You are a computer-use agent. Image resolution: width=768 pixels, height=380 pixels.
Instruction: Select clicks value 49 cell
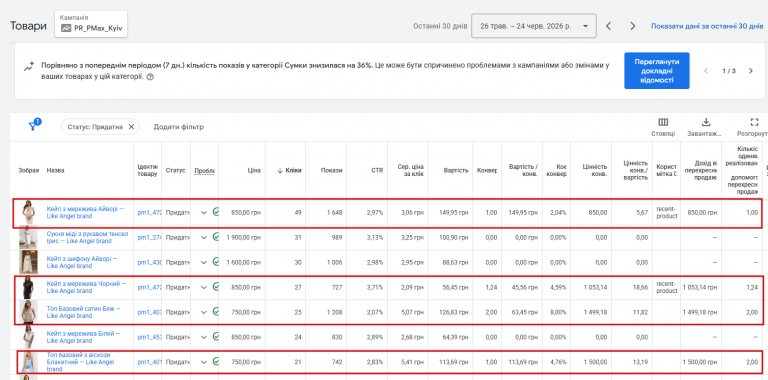pos(298,213)
